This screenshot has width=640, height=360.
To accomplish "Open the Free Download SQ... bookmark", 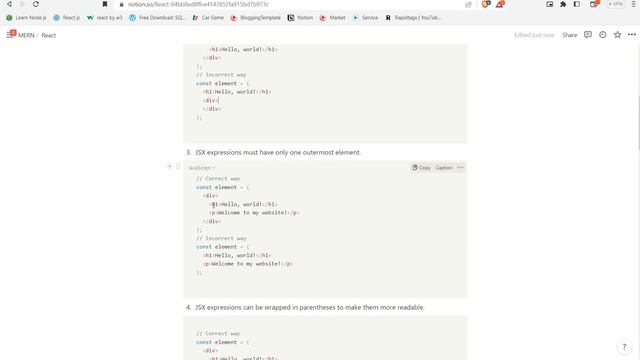I will pos(157,18).
